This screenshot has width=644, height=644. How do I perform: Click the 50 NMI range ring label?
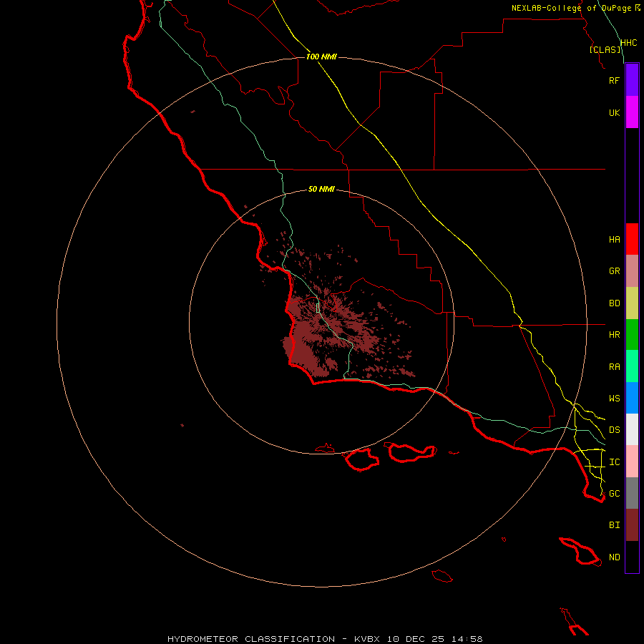coord(321,189)
